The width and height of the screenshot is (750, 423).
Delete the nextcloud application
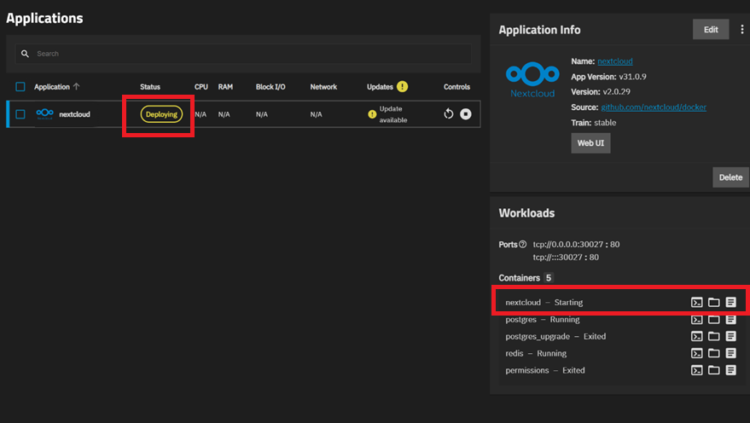point(730,177)
